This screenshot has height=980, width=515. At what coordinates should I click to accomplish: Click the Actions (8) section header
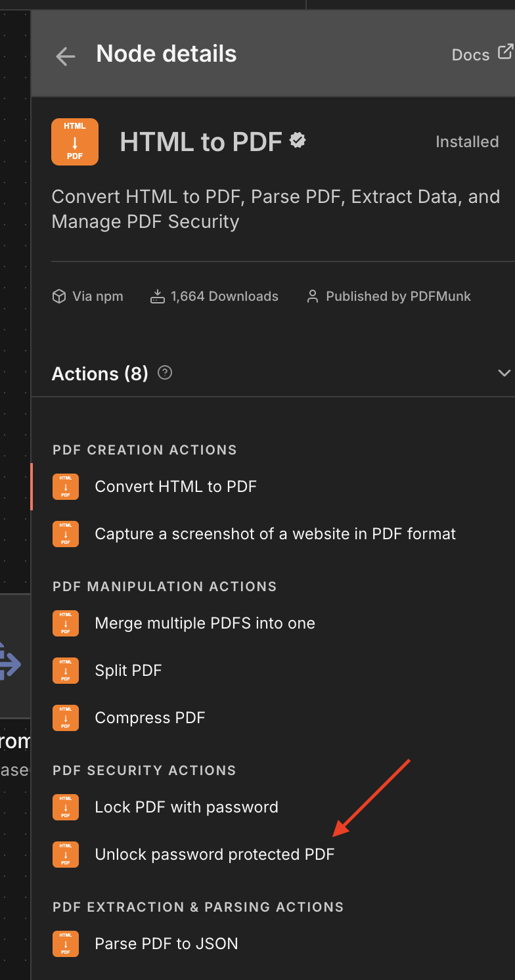[100, 374]
